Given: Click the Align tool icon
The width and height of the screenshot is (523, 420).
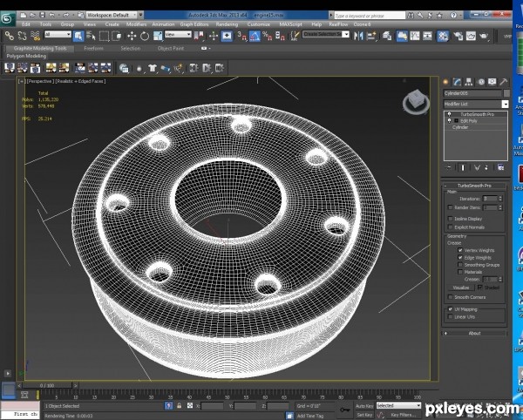Looking at the screenshot, I should click(371, 36).
